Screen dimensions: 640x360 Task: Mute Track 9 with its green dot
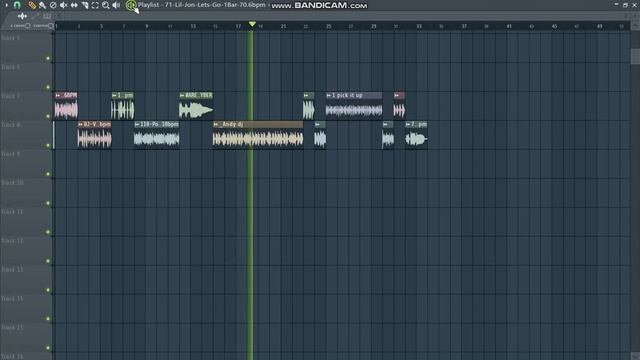tap(48, 174)
